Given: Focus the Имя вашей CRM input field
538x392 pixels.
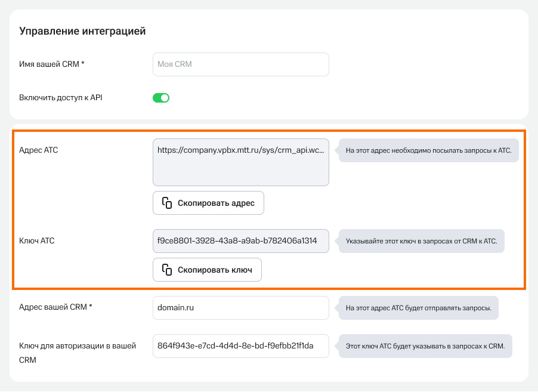Looking at the screenshot, I should 240,64.
